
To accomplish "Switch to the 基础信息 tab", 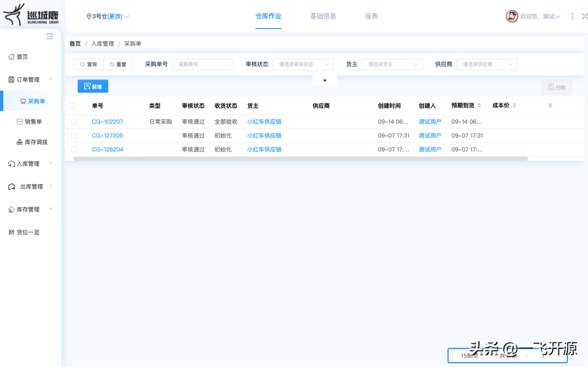I will click(323, 16).
